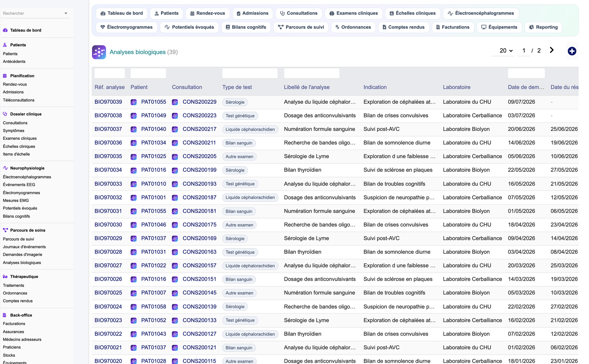Click the Patients section icon in sidebar
The image size is (589, 364).
pos(5,45)
